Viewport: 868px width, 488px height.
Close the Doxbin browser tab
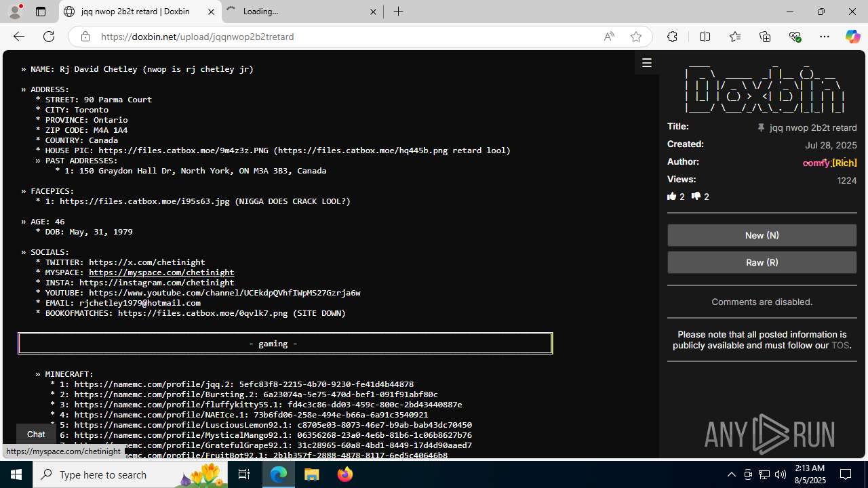pos(211,12)
